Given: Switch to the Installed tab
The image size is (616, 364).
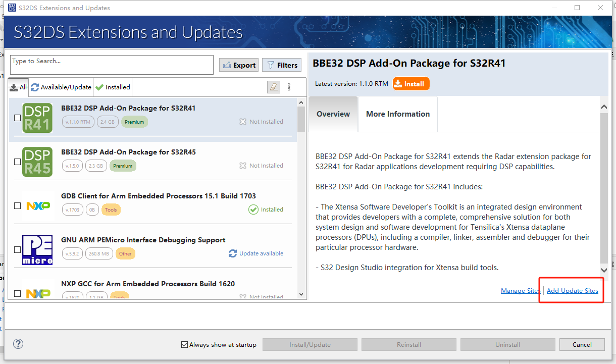Looking at the screenshot, I should click(113, 87).
